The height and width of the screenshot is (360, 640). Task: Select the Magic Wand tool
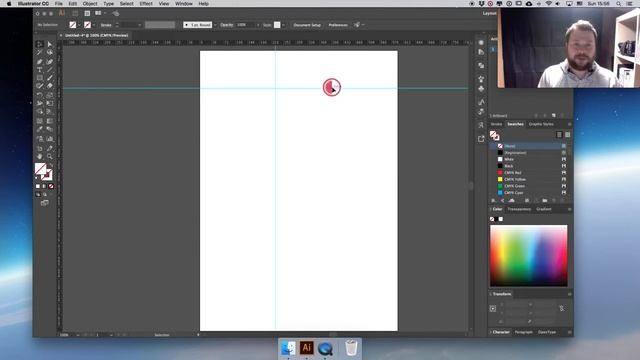point(40,53)
